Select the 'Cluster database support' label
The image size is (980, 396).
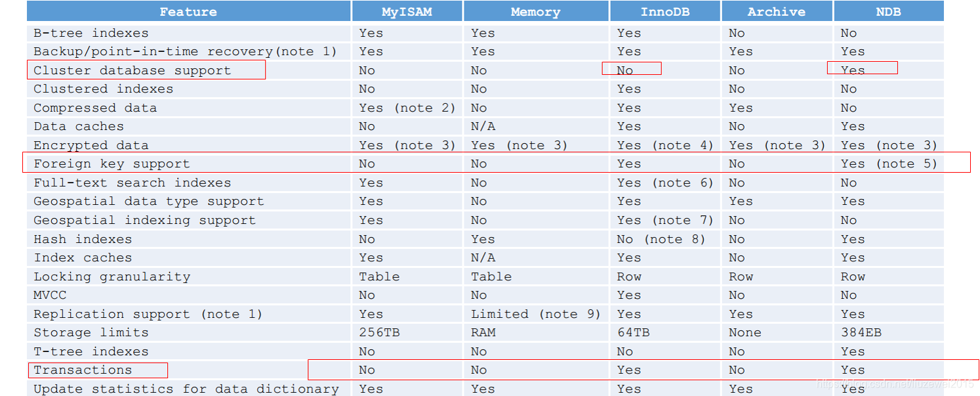[133, 70]
